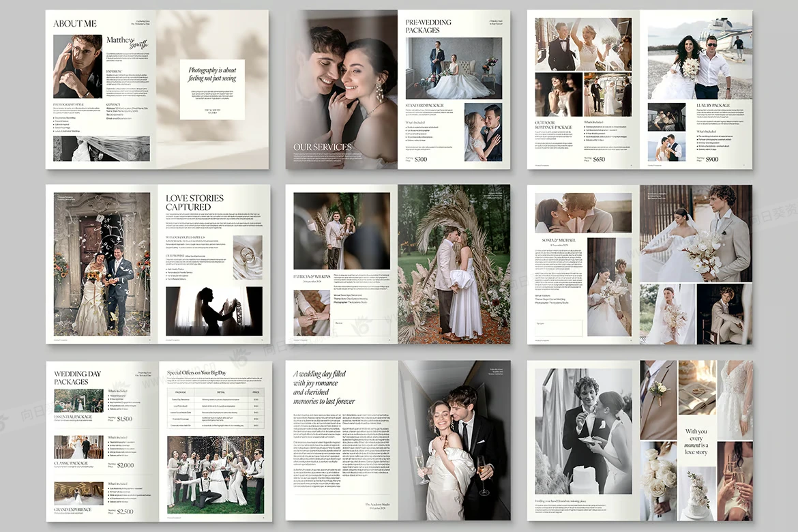Click the "LOVE STORIES CAPTURED" heading
The image size is (798, 532).
click(194, 203)
